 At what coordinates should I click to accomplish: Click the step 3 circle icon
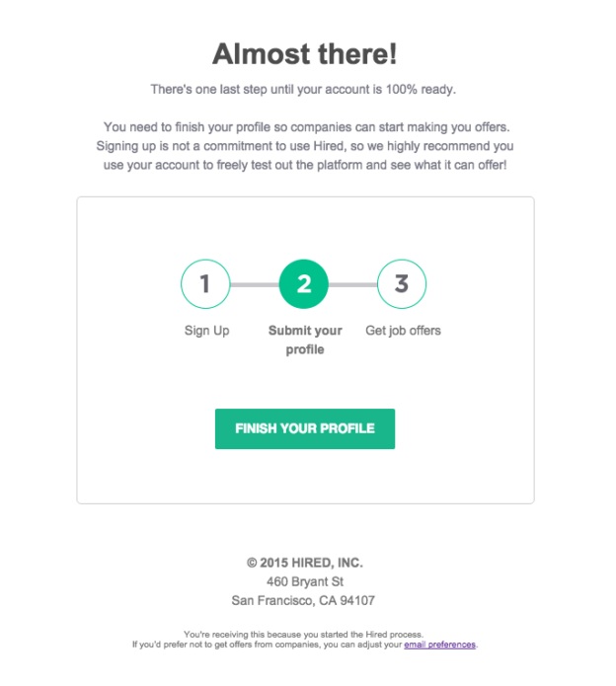[402, 284]
